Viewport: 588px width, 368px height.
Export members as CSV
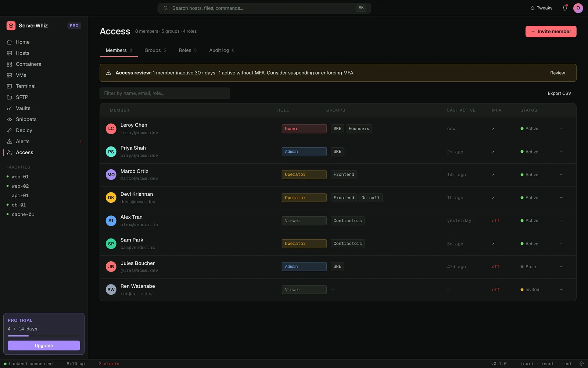pos(559,93)
